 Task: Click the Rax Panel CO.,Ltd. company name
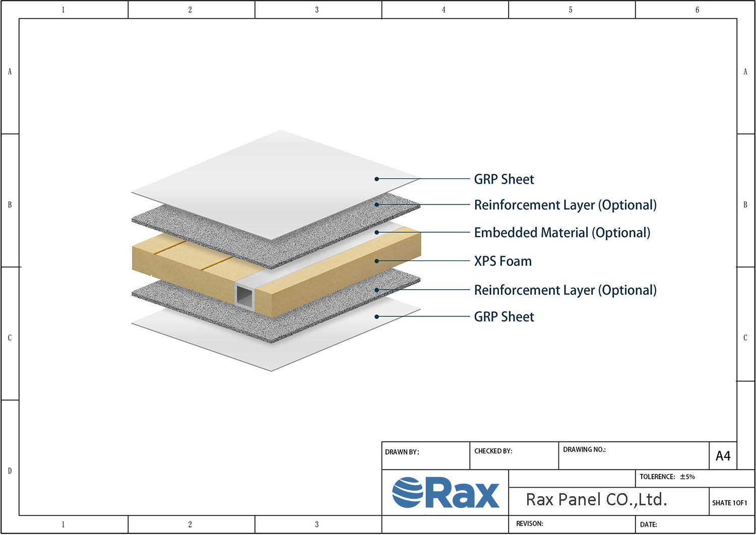coord(596,499)
